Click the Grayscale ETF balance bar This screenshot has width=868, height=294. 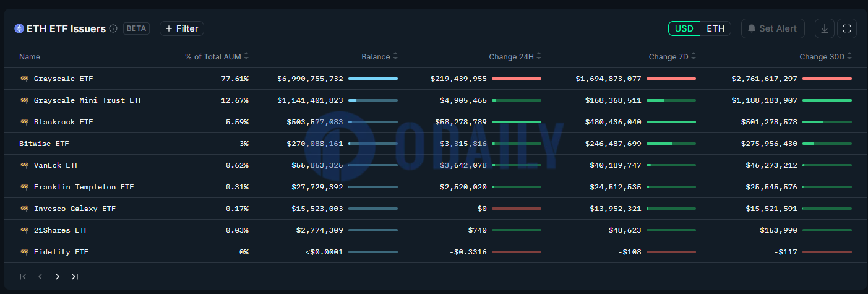[373, 79]
